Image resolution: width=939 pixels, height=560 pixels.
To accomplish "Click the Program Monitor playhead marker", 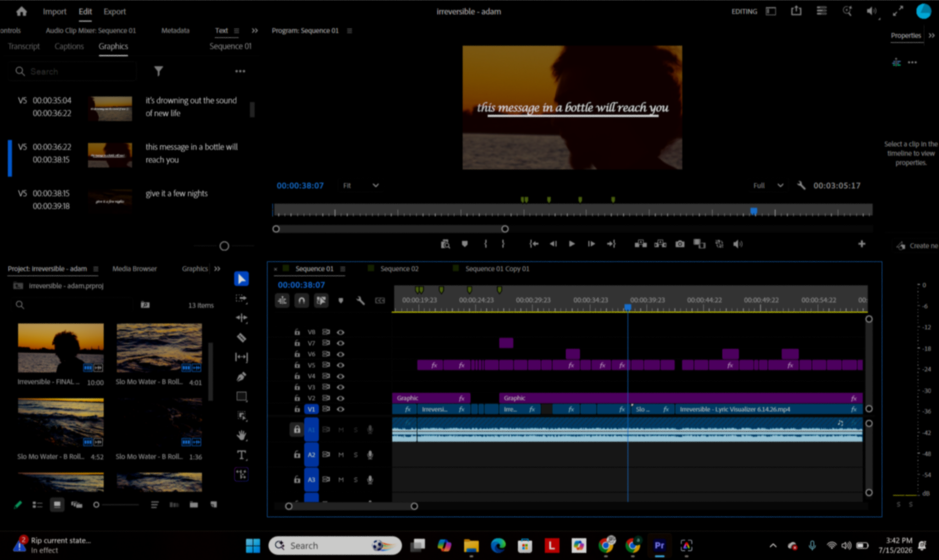I will tap(754, 211).
